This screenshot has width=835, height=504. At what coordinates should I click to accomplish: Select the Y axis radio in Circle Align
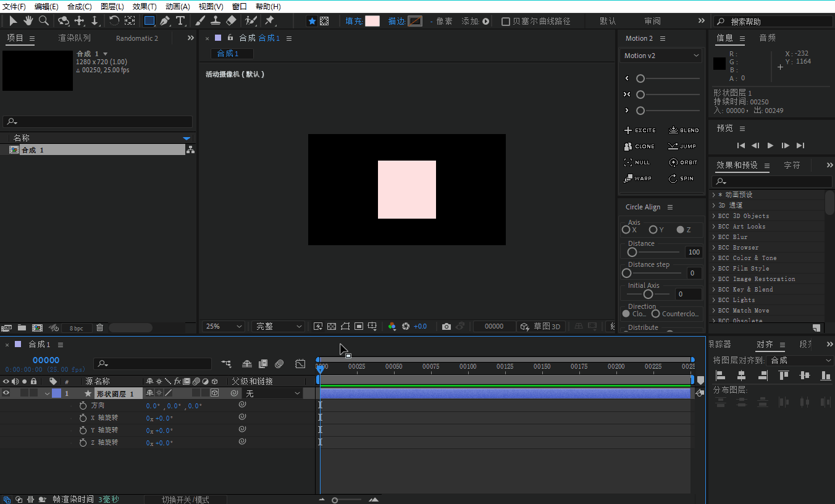click(653, 230)
